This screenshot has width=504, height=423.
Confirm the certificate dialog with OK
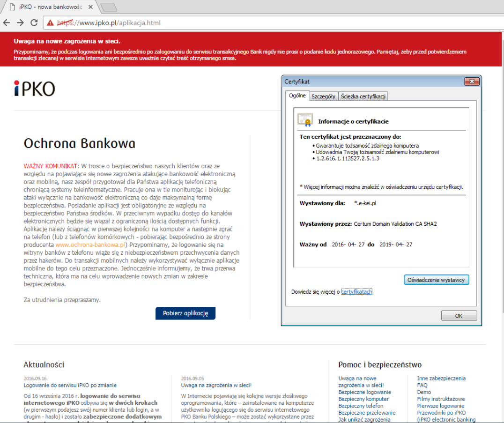click(x=459, y=316)
